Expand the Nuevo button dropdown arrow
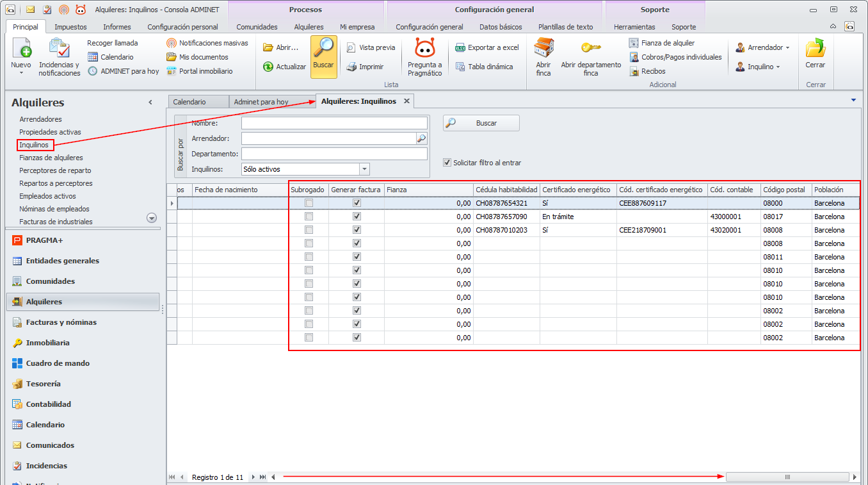 click(x=21, y=73)
